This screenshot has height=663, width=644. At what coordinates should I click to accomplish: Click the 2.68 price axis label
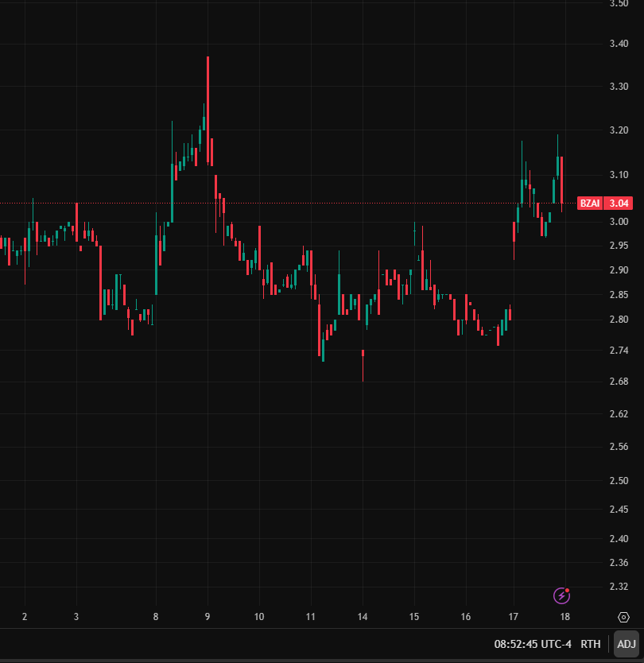click(x=619, y=382)
